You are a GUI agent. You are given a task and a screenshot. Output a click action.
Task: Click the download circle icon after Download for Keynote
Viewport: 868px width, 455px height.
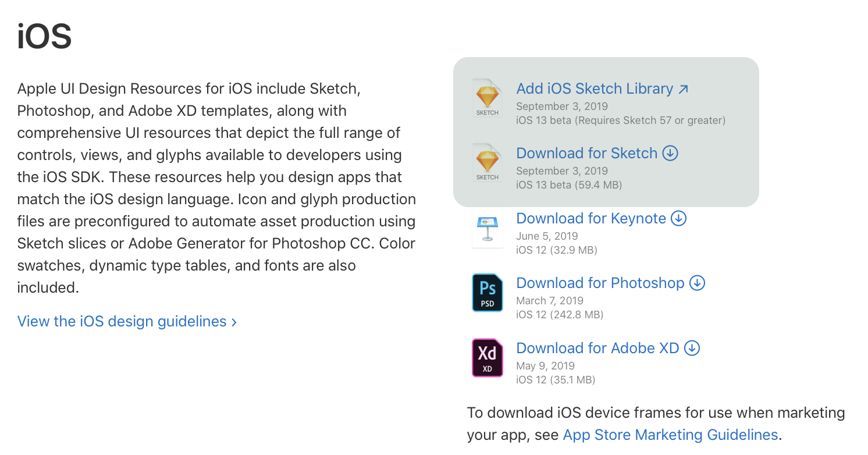(679, 218)
